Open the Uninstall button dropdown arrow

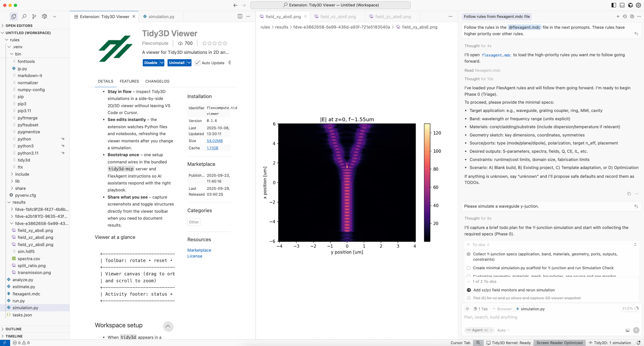pyautogui.click(x=189, y=63)
